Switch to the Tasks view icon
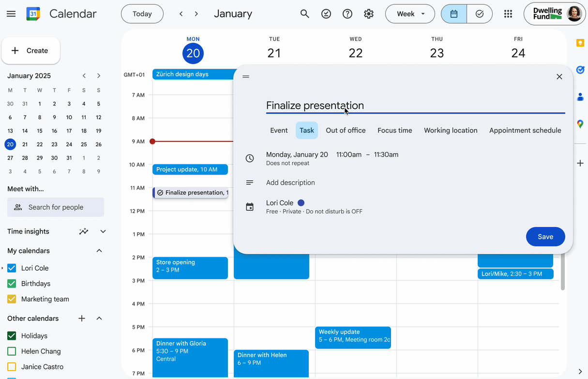Viewport: 588px width, 379px height. tap(480, 14)
